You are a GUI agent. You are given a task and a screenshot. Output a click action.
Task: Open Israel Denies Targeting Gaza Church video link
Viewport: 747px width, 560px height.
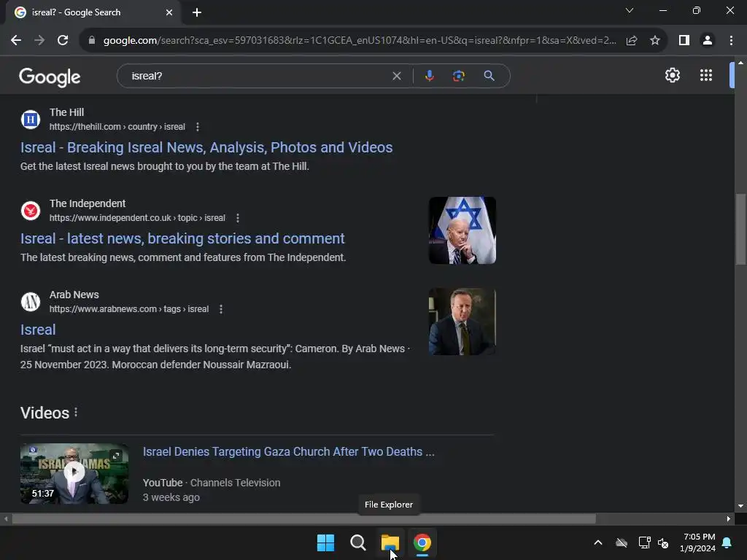289,451
